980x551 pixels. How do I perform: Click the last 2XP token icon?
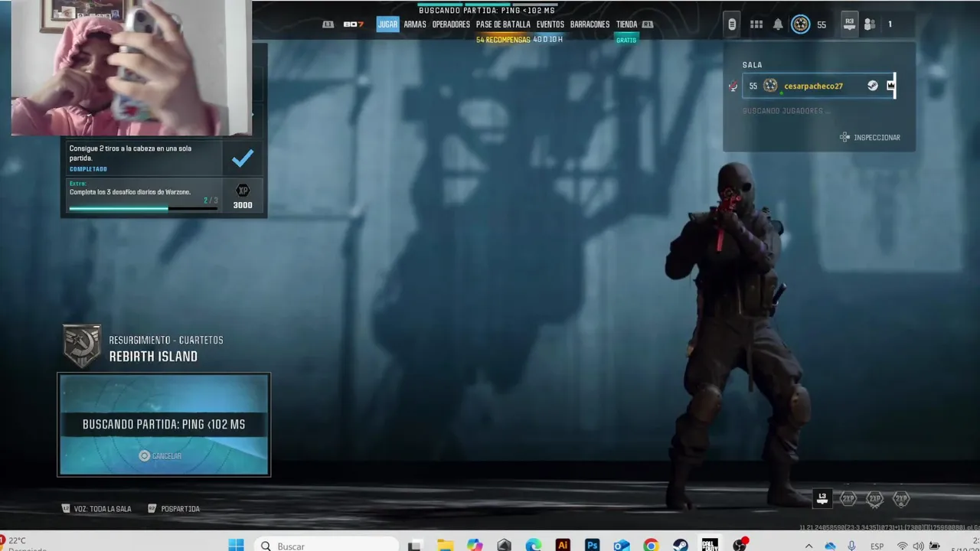coord(901,499)
